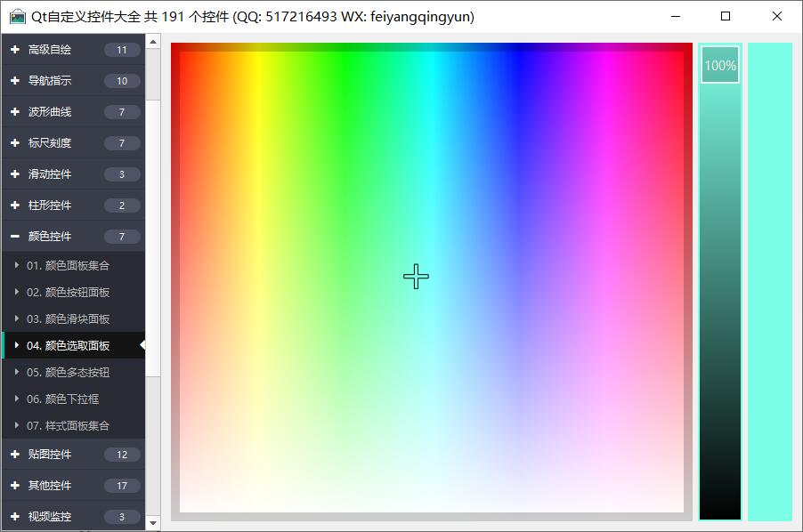
Task: Select 05. 颜色多态按钮 item
Action: point(69,372)
